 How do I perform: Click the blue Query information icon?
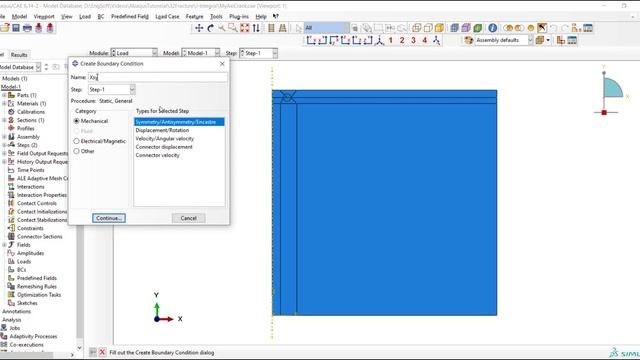click(493, 28)
